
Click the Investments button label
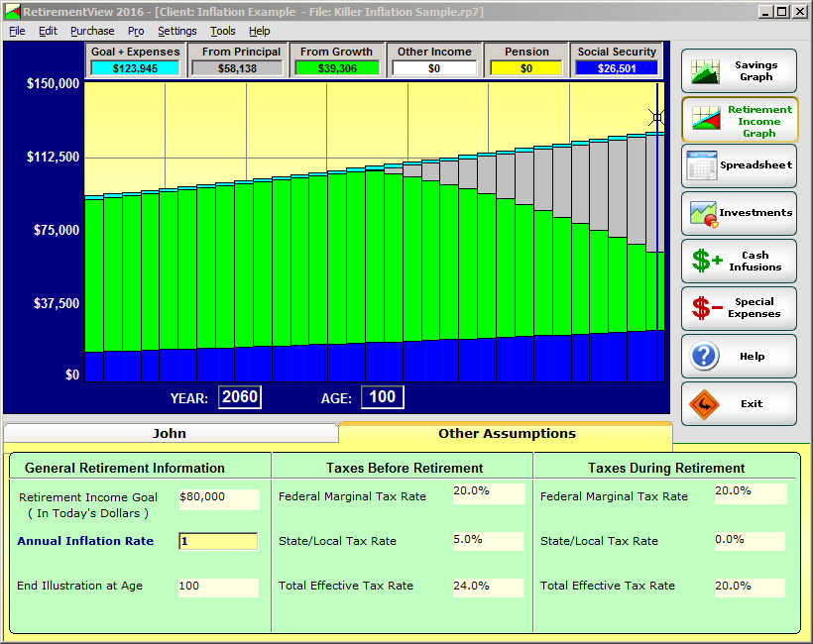[x=755, y=213]
